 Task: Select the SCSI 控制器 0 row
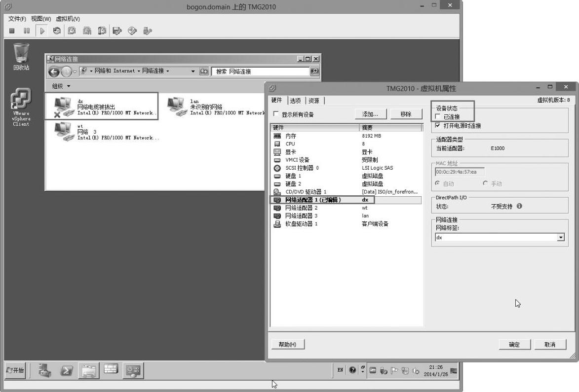(347, 168)
